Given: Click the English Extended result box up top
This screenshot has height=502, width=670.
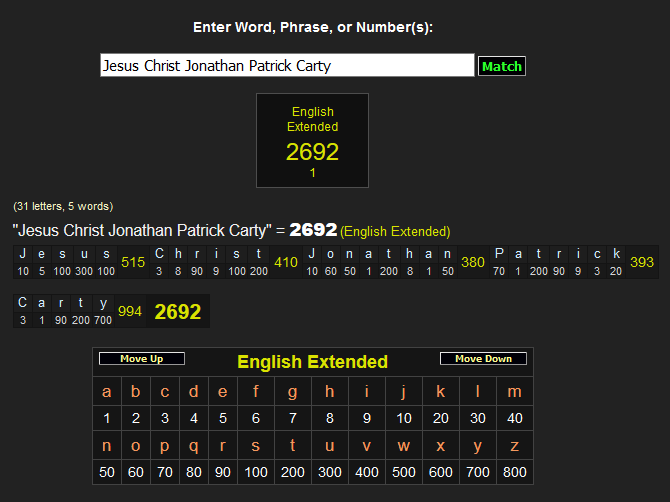Looking at the screenshot, I should point(312,141).
